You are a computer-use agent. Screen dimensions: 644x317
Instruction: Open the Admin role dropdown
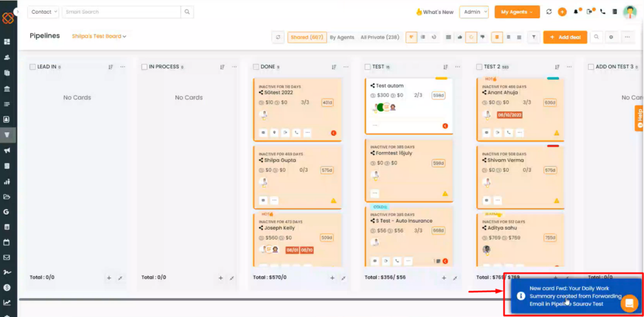(x=474, y=12)
